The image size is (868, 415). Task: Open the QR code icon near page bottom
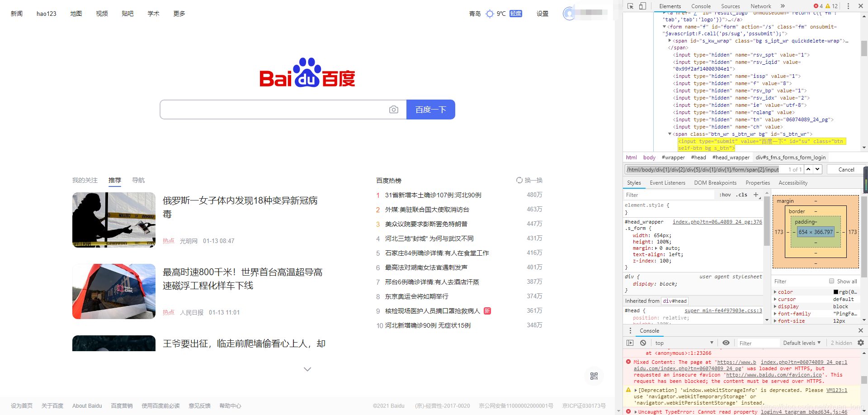594,376
